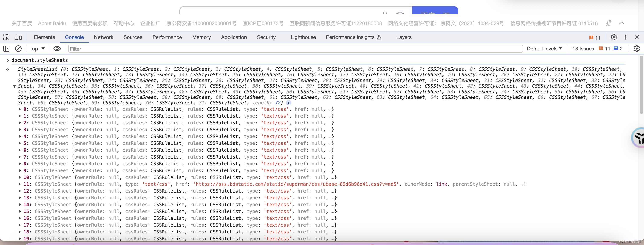Toggle the device toolbar icon
The height and width of the screenshot is (245, 644).
point(19,37)
